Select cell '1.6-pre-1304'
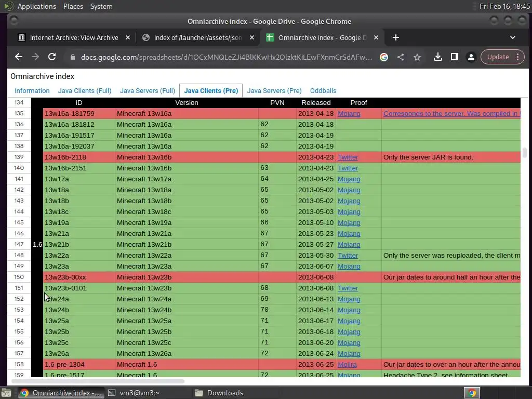This screenshot has width=532, height=399. (x=79, y=365)
